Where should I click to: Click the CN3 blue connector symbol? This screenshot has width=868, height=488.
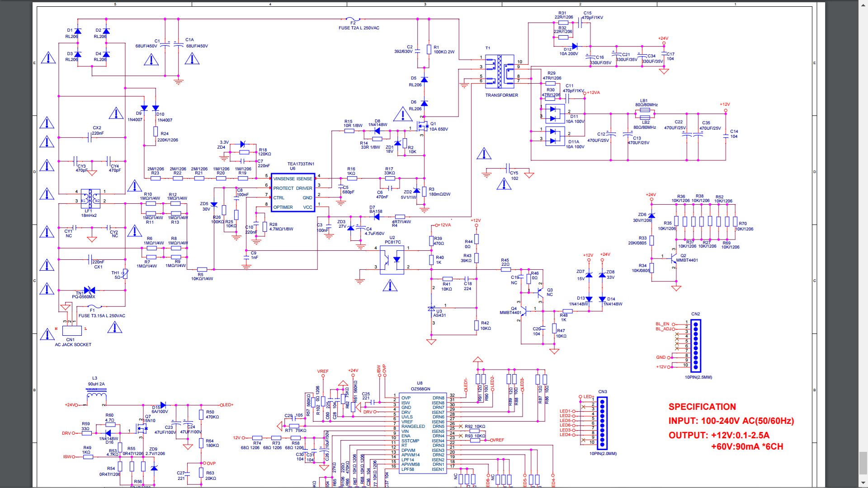pos(602,423)
